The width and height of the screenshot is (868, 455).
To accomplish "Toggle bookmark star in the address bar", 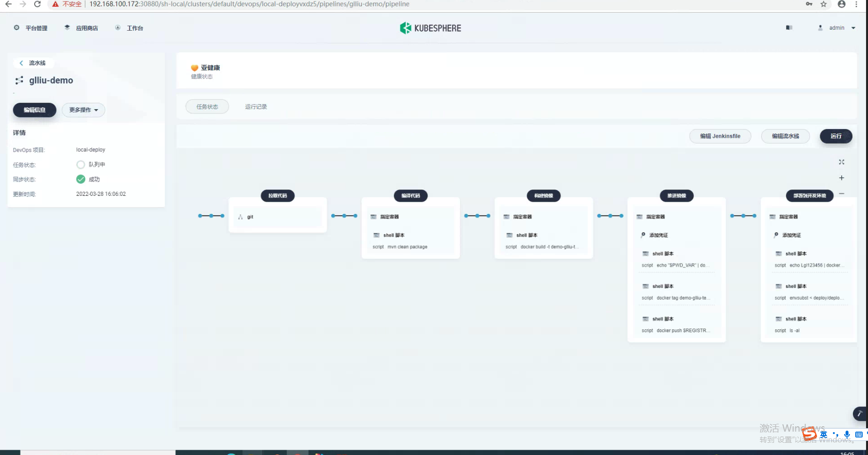I will [x=824, y=4].
